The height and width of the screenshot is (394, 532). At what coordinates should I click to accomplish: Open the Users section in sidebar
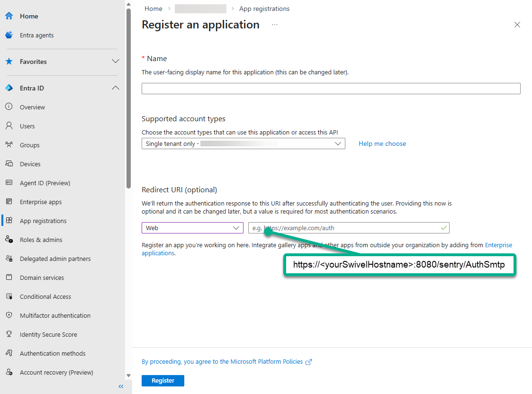coord(28,125)
